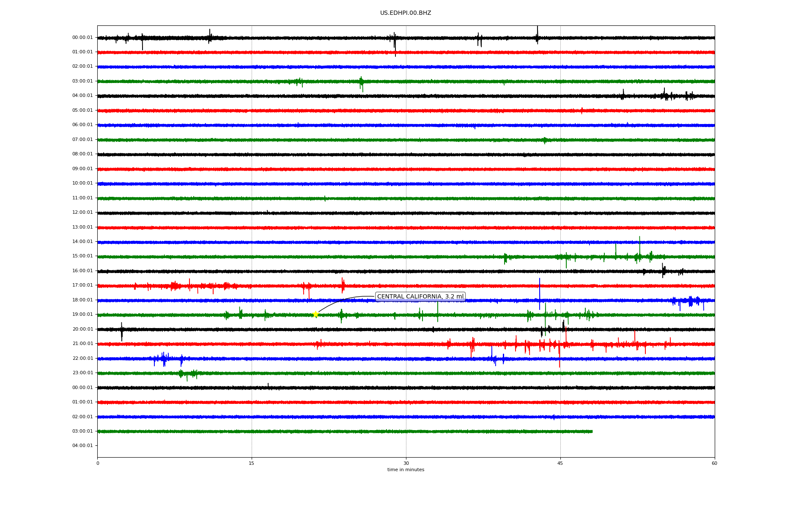
Task: Click the US.EDHPI.00.BHZ plot title
Action: tap(406, 13)
